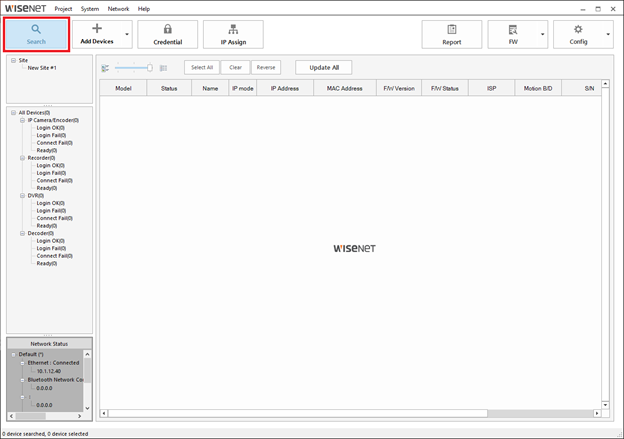Select Ready(0) under Decoder
Viewport: 624px width, 439px height.
click(47, 263)
